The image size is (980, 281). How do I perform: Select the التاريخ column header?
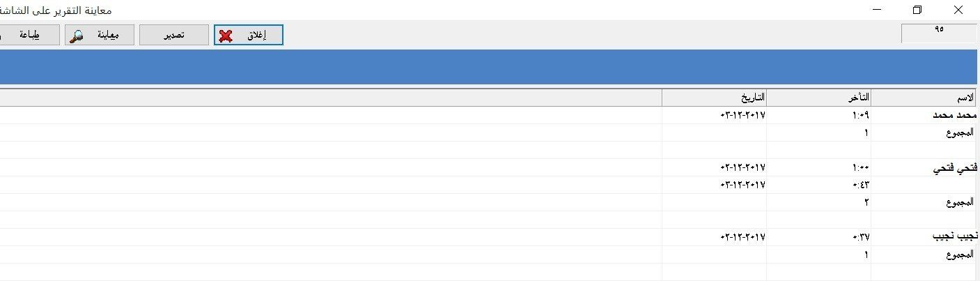point(714,98)
